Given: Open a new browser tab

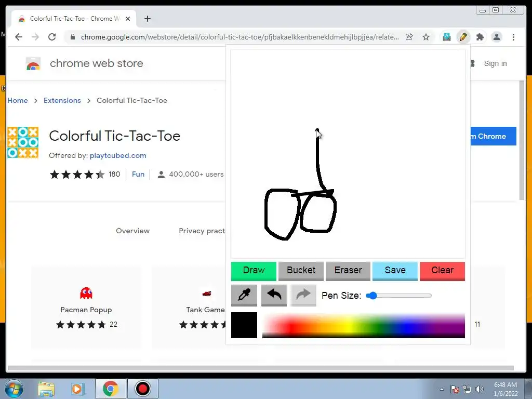Looking at the screenshot, I should point(147,19).
